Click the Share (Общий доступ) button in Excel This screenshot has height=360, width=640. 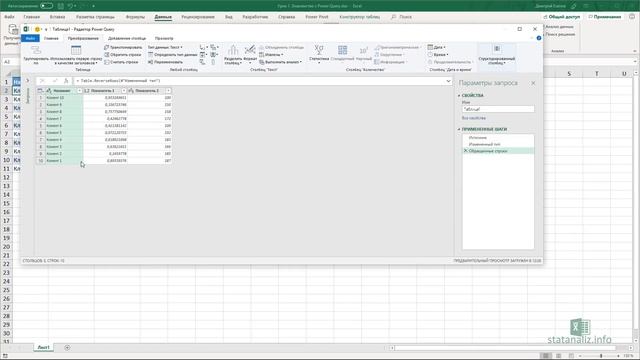tap(562, 17)
